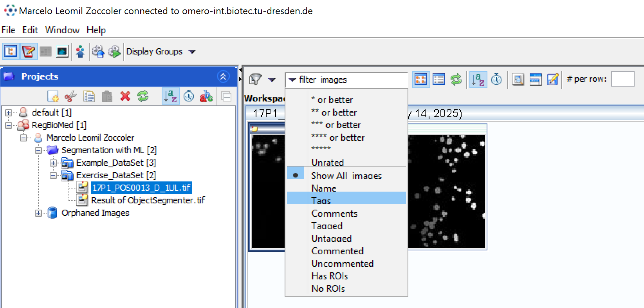Toggle sort by name in workspace toolbar

[x=478, y=80]
